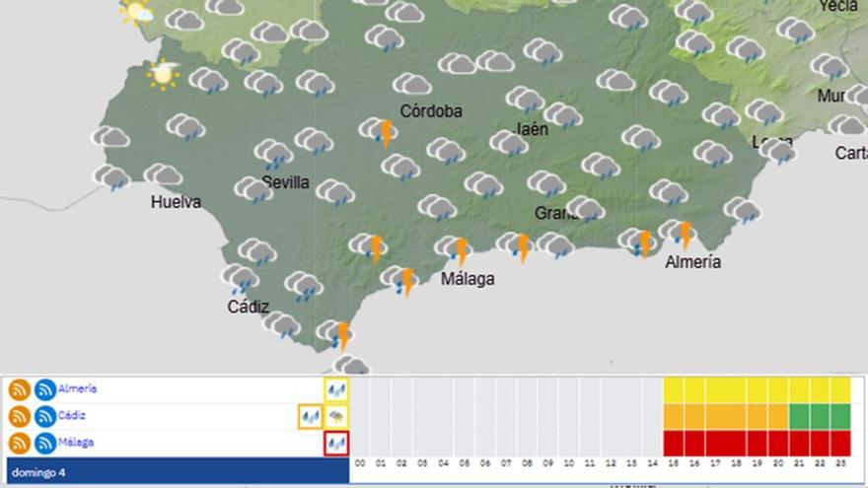Viewport: 868px width, 488px height.
Task: Click the '12' hour label on the timeline
Action: point(611,463)
